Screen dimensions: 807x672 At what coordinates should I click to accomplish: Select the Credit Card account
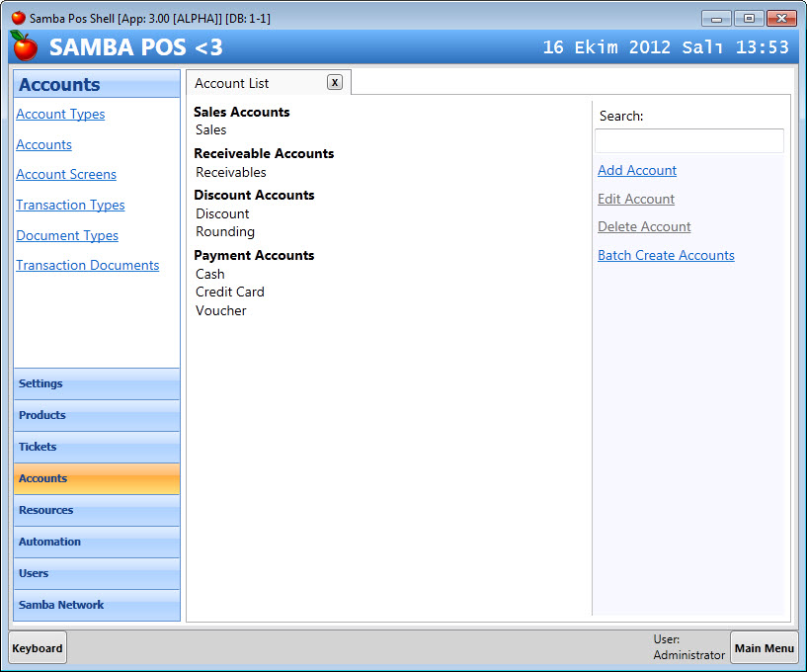(230, 292)
